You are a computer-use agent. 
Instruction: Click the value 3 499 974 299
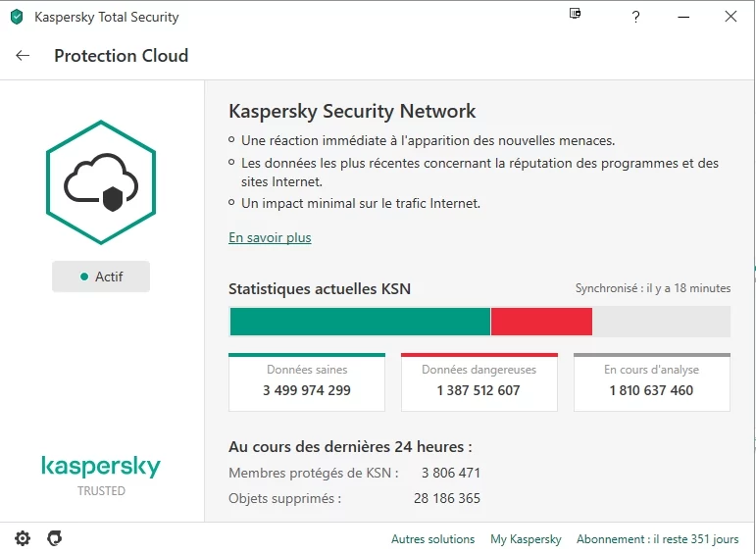click(x=307, y=390)
